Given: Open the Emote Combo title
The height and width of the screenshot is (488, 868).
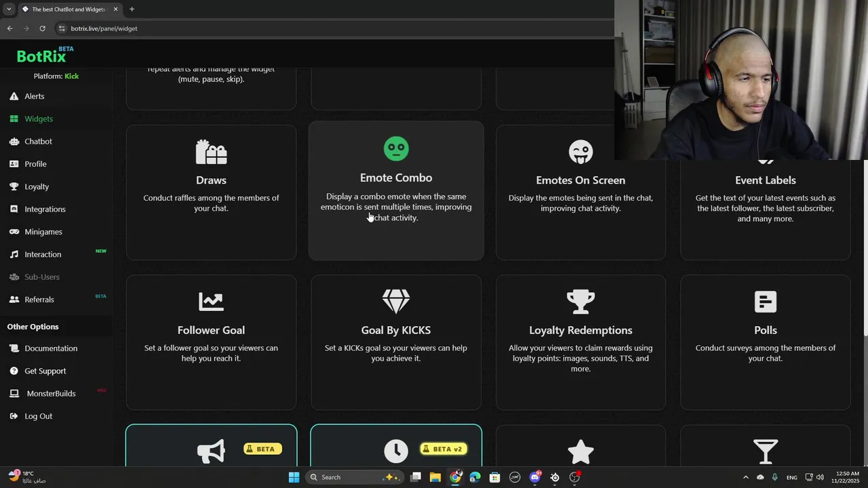Looking at the screenshot, I should pyautogui.click(x=396, y=178).
